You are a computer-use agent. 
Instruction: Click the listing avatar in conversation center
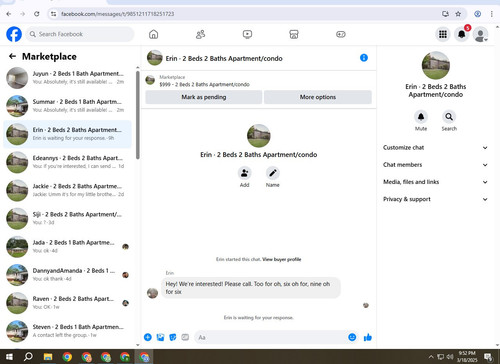click(x=259, y=136)
